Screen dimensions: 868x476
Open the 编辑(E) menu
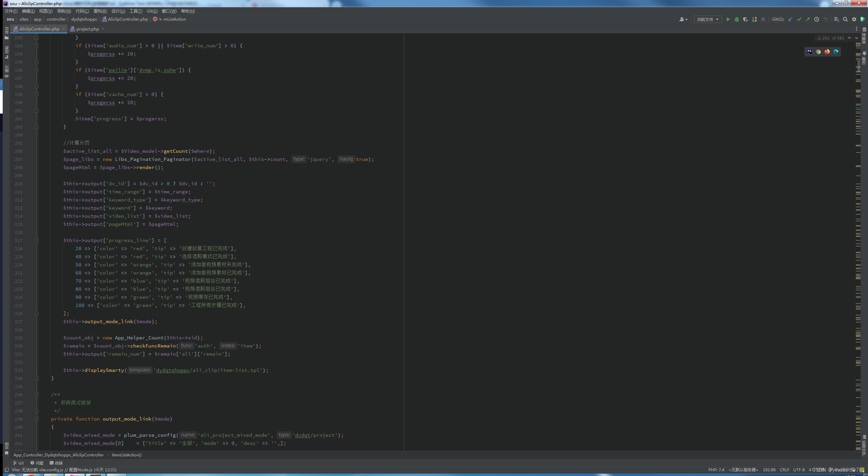coord(28,11)
